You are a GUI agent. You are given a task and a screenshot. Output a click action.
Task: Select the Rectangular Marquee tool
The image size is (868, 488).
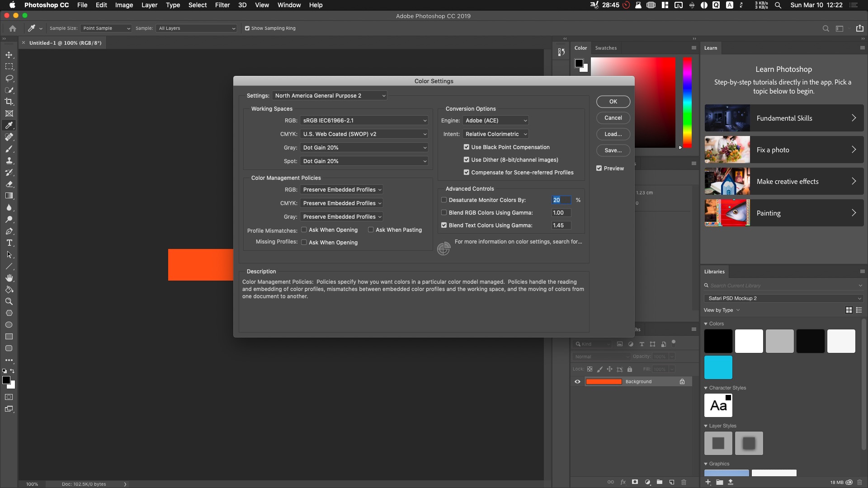pyautogui.click(x=9, y=66)
